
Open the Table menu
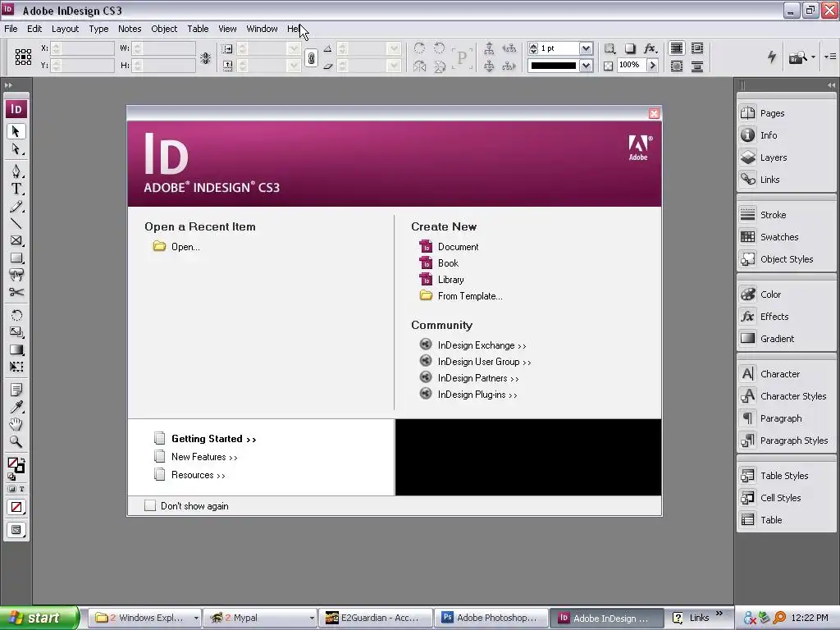point(198,29)
